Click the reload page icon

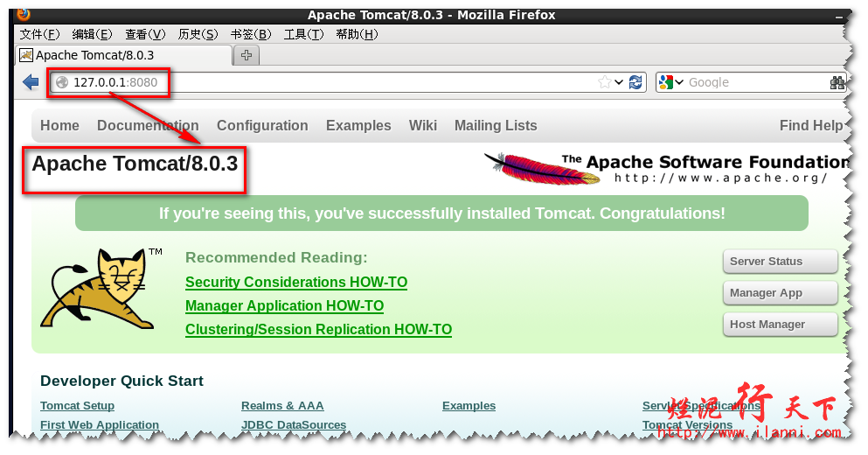click(x=635, y=82)
